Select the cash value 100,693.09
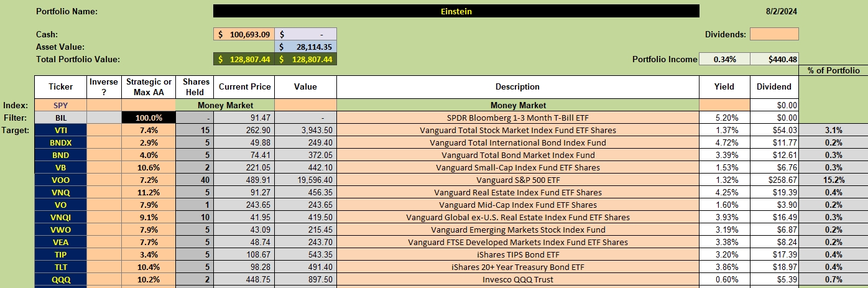868x288 pixels. tap(243, 34)
